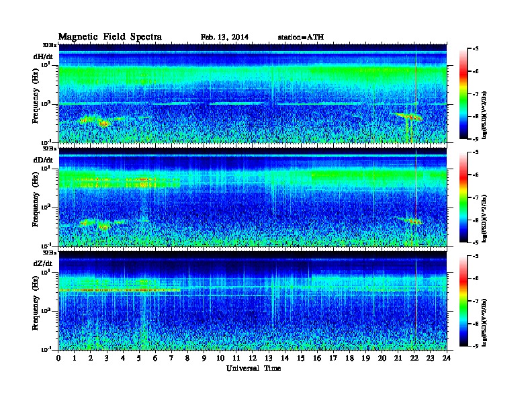Screen dimensions: 532x411
Task: Click hour "15" on the time axis
Action: pyautogui.click(x=301, y=358)
